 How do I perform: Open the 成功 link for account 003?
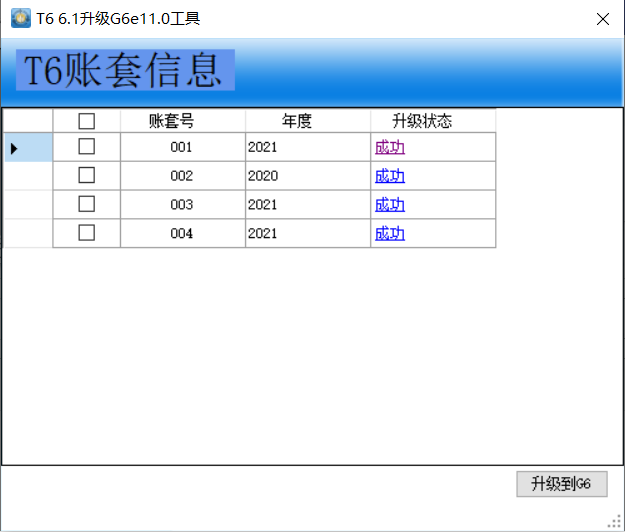click(x=390, y=205)
